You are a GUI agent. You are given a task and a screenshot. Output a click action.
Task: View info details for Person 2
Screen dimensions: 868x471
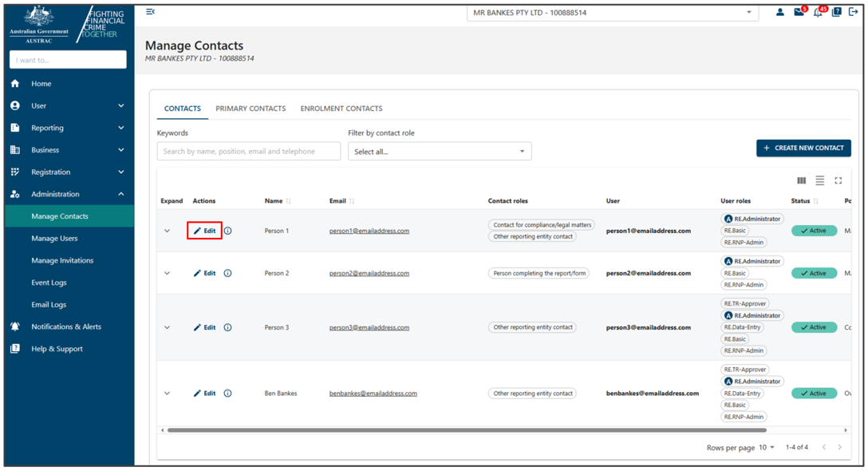tap(228, 272)
